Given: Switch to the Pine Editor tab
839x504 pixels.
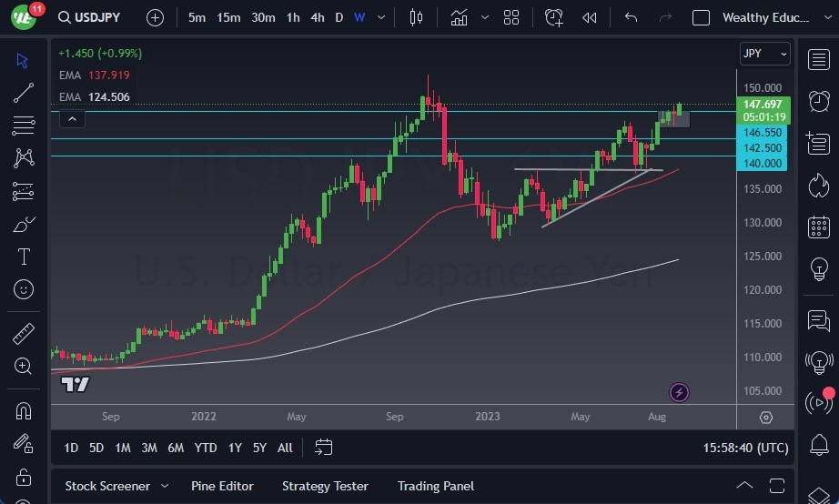Looking at the screenshot, I should pos(222,486).
